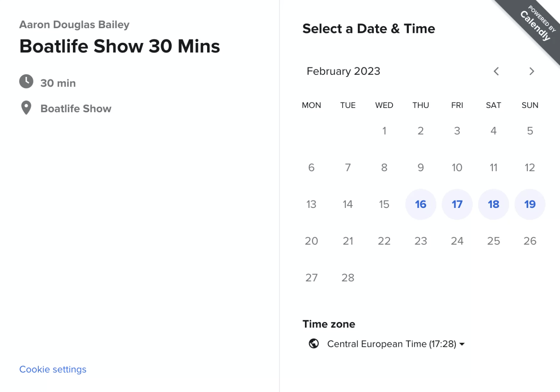Click the unavailable date 15
This screenshot has width=560, height=392.
384,204
